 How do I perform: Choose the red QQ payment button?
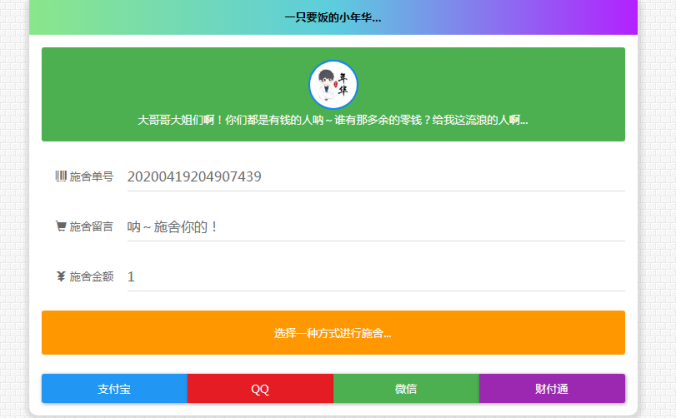[x=260, y=389]
